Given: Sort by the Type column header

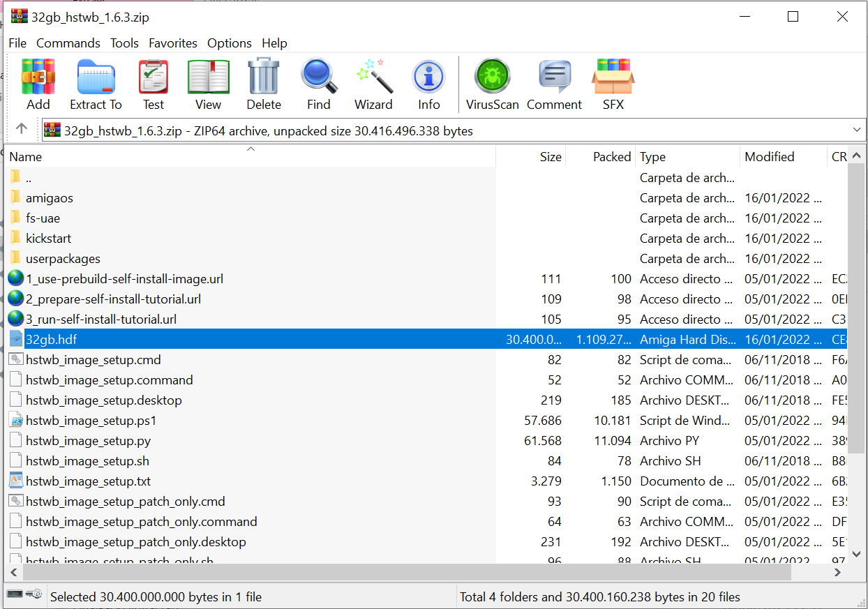Looking at the screenshot, I should click(687, 157).
